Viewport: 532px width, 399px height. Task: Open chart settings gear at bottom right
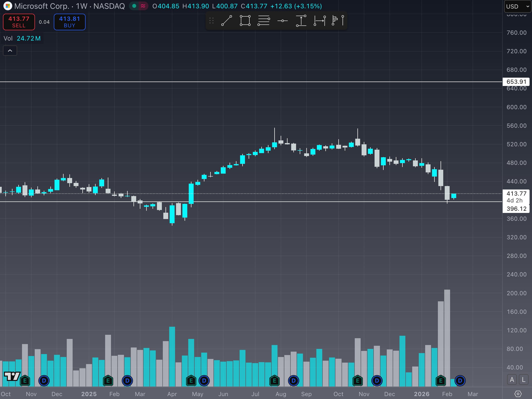(518, 394)
